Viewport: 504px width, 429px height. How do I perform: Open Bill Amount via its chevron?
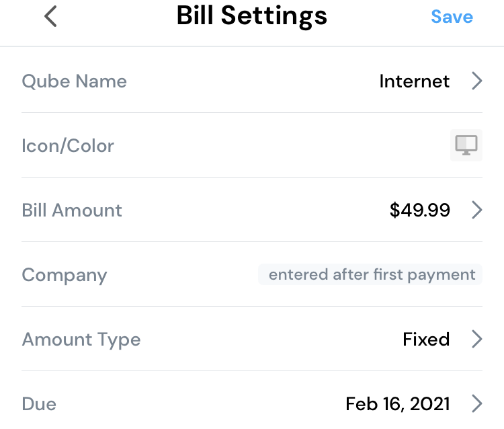(x=477, y=210)
